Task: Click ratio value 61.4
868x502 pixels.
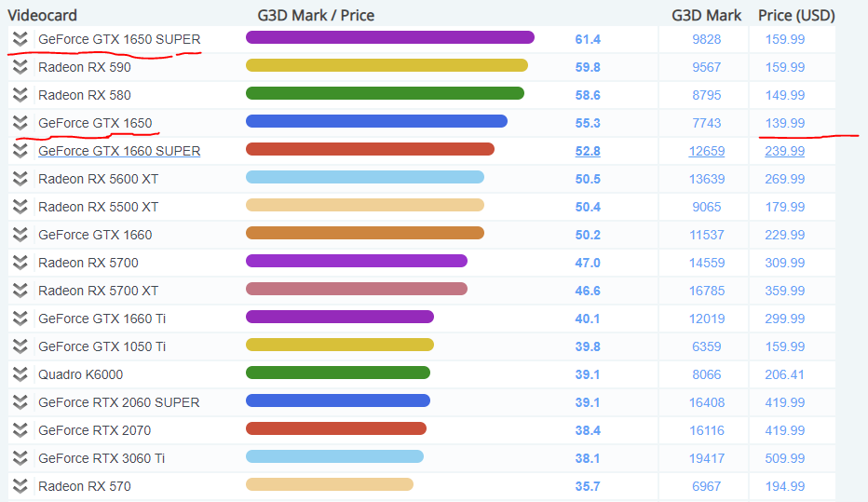Action: pos(588,39)
